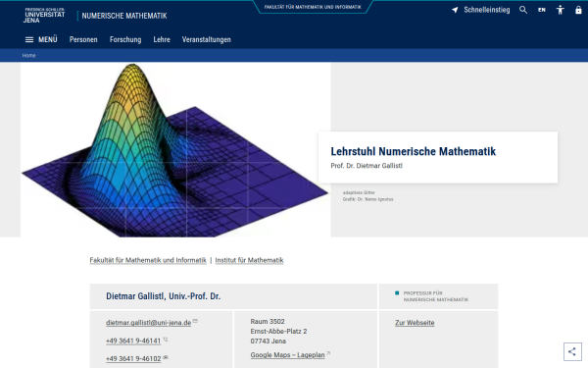The height and width of the screenshot is (368, 588).
Task: Open accessibility options icon
Action: pyautogui.click(x=560, y=10)
